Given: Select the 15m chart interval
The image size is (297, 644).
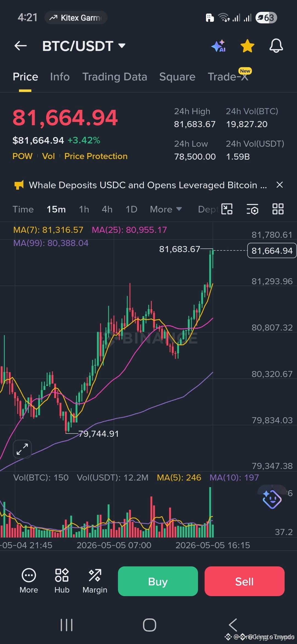Looking at the screenshot, I should coord(56,209).
